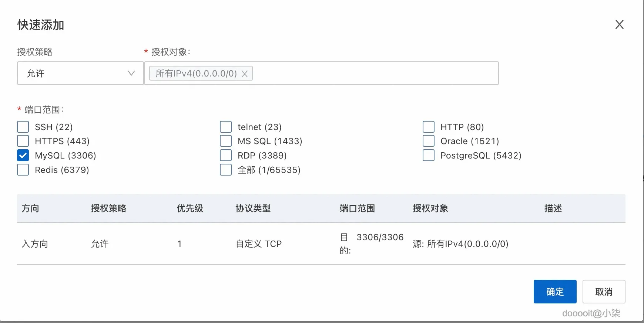The width and height of the screenshot is (644, 323).
Task: Select the 全部 (1/65535) port option
Action: (225, 170)
